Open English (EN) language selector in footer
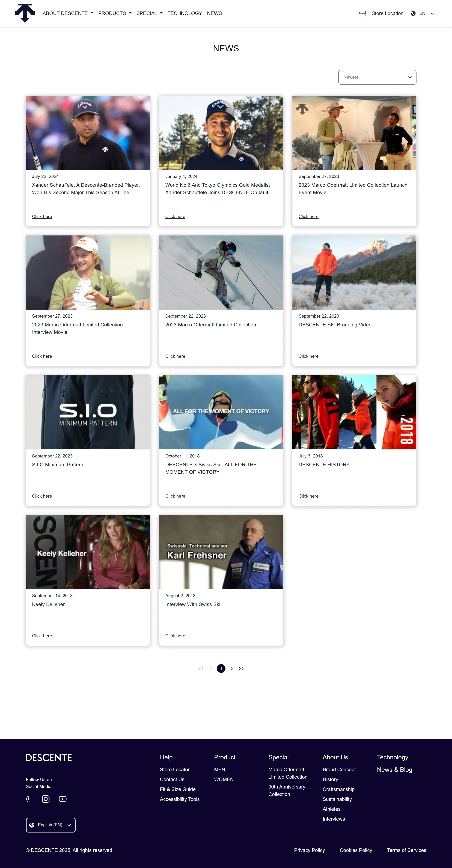The image size is (452, 868). (50, 825)
